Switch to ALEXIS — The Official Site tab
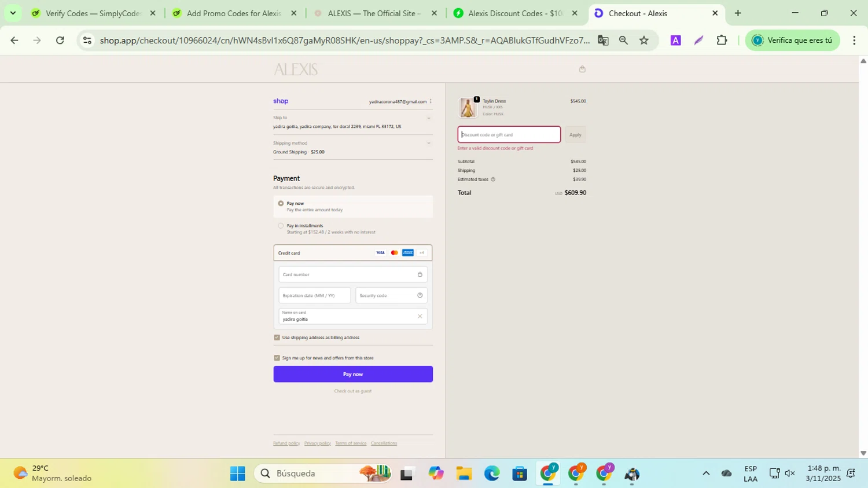Image resolution: width=868 pixels, height=488 pixels. [x=374, y=13]
